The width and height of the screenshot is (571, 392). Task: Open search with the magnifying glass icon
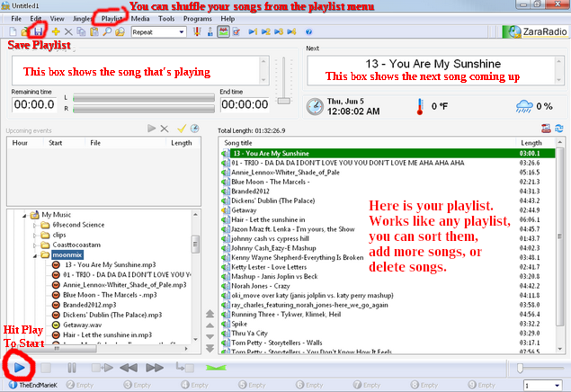click(x=107, y=31)
